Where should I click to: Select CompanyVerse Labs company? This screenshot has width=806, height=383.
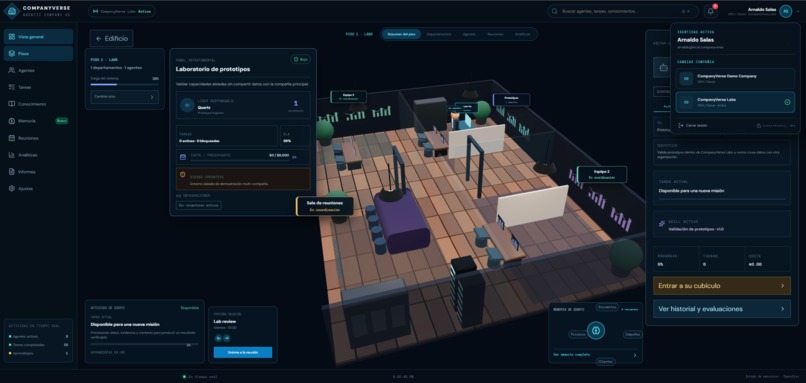pos(735,102)
